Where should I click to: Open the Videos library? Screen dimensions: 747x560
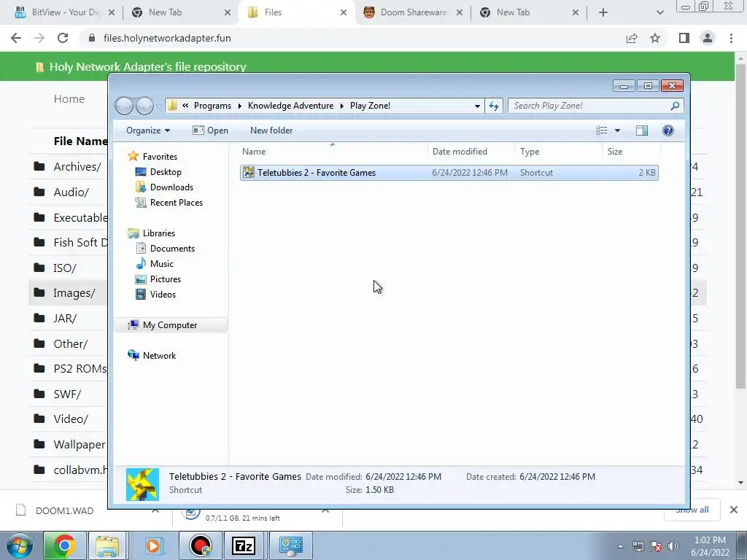163,295
